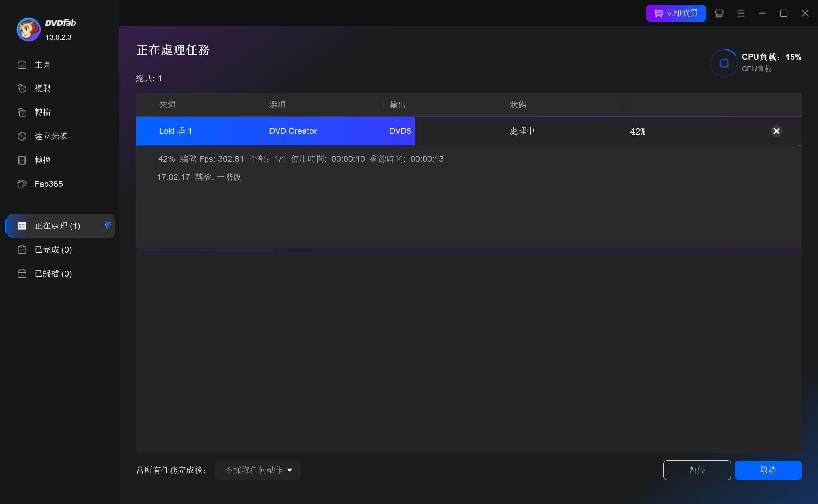Open the 轉換 converter module

point(42,160)
